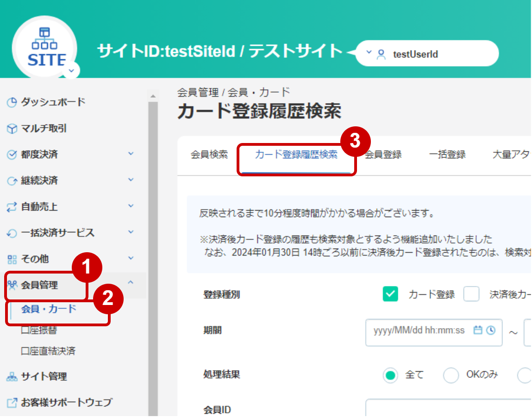Uncheck the カード登録 checkbox
The height and width of the screenshot is (417, 532).
[391, 294]
